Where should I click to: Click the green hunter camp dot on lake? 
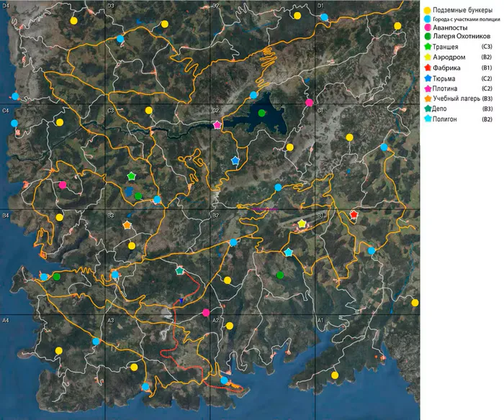click(x=261, y=113)
